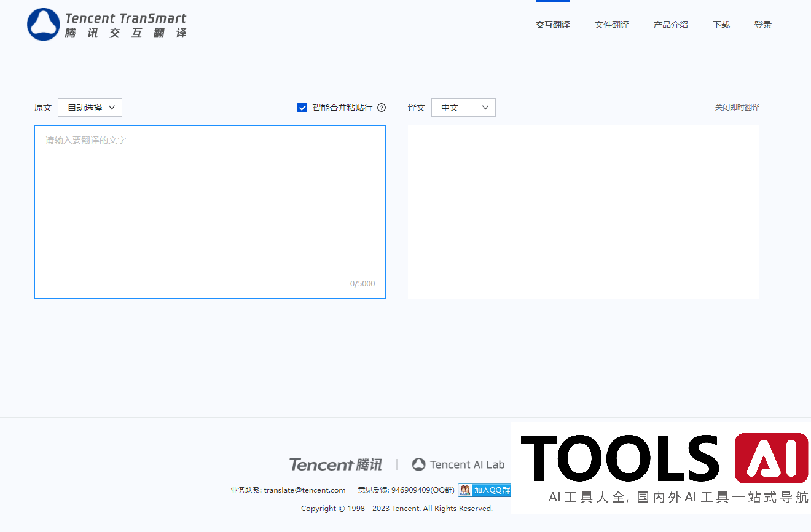Click the red AI badge in watermark
This screenshot has height=532, width=811.
771,458
